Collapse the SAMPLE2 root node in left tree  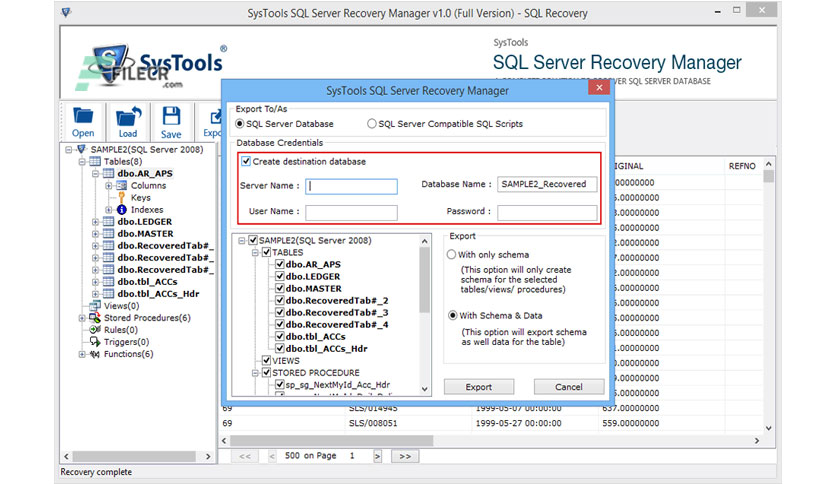coord(69,150)
